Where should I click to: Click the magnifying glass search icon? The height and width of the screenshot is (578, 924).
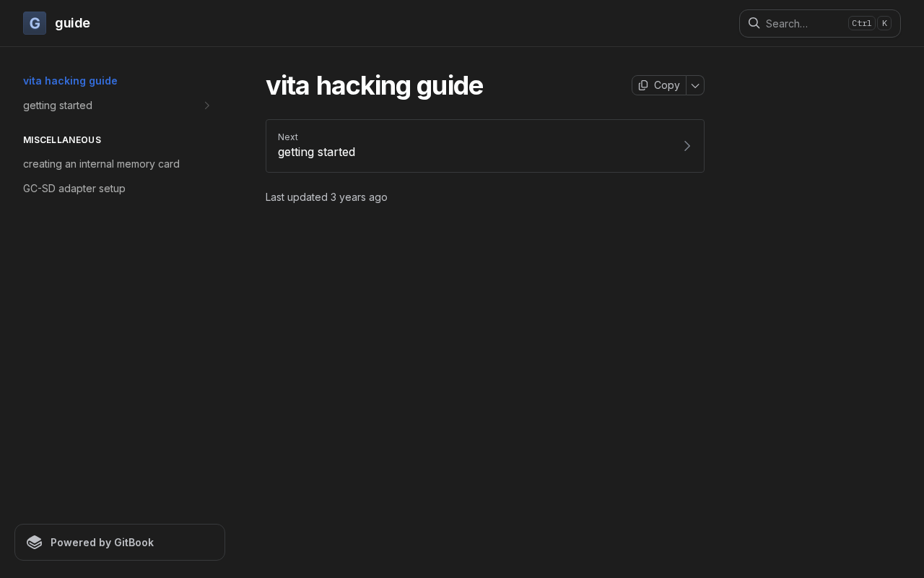tap(754, 23)
